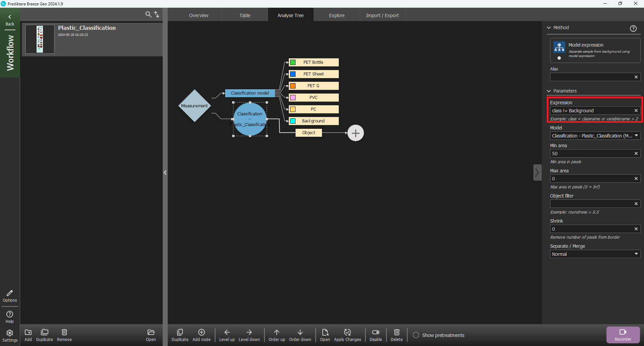Click the plus circle to add node
The width and height of the screenshot is (644, 346).
[356, 133]
